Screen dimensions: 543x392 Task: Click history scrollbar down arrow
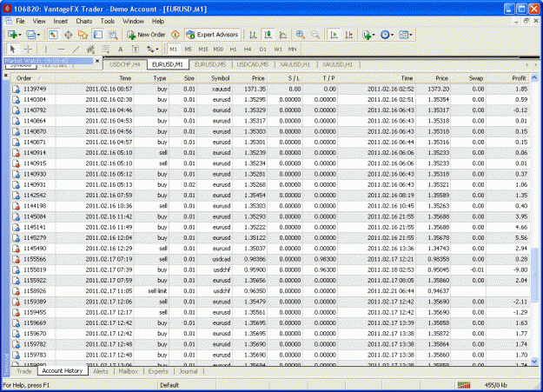tap(534, 362)
